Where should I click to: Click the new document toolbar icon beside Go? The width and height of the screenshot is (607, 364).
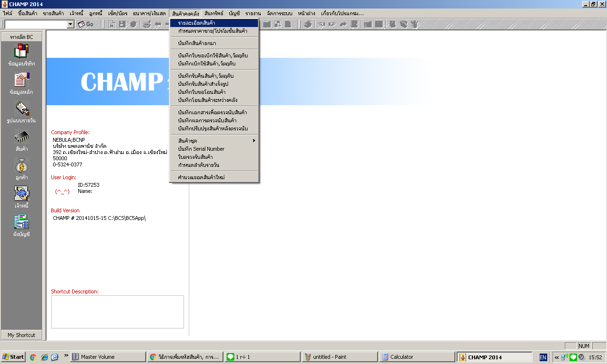tap(112, 24)
